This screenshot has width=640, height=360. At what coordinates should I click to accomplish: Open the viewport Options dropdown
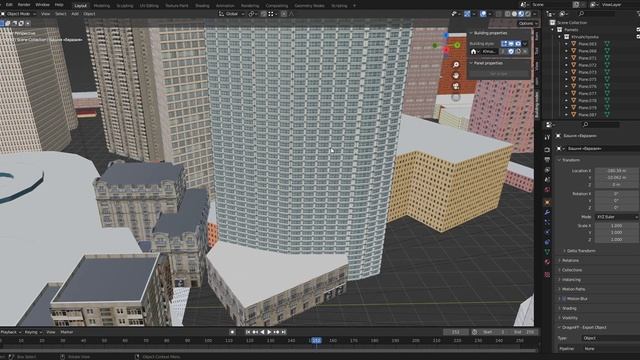coord(528,24)
